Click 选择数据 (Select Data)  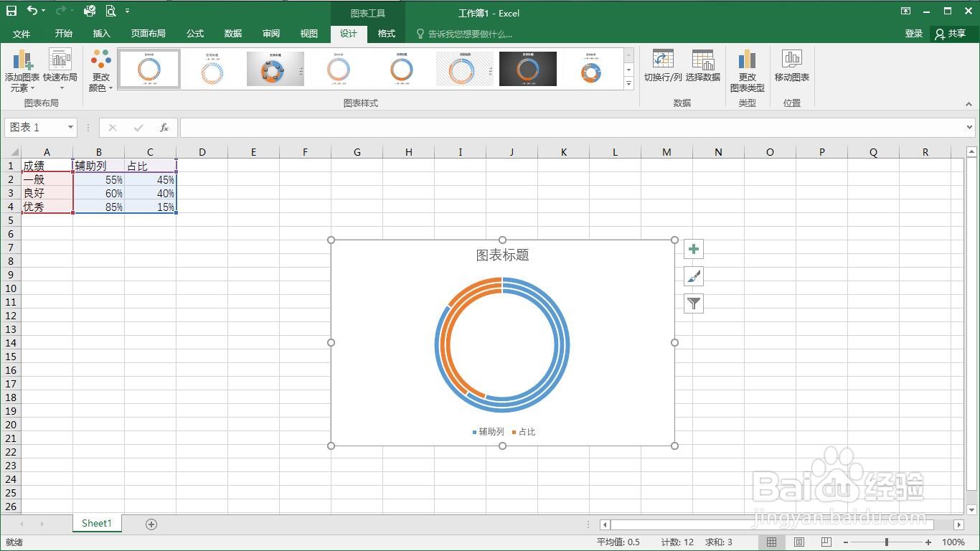click(x=703, y=66)
